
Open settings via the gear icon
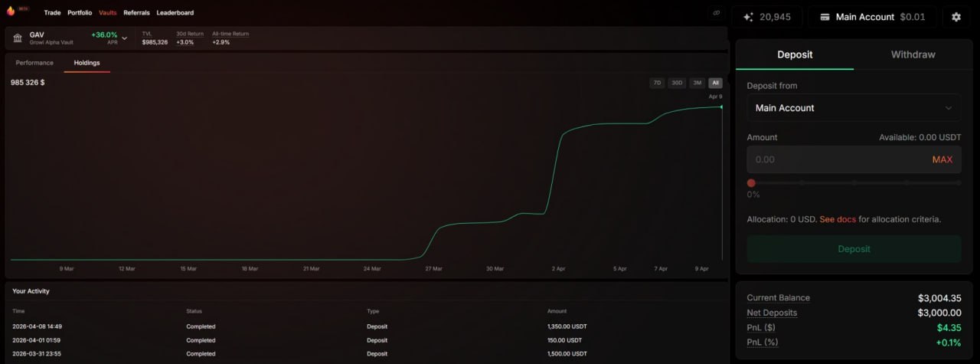pos(955,17)
